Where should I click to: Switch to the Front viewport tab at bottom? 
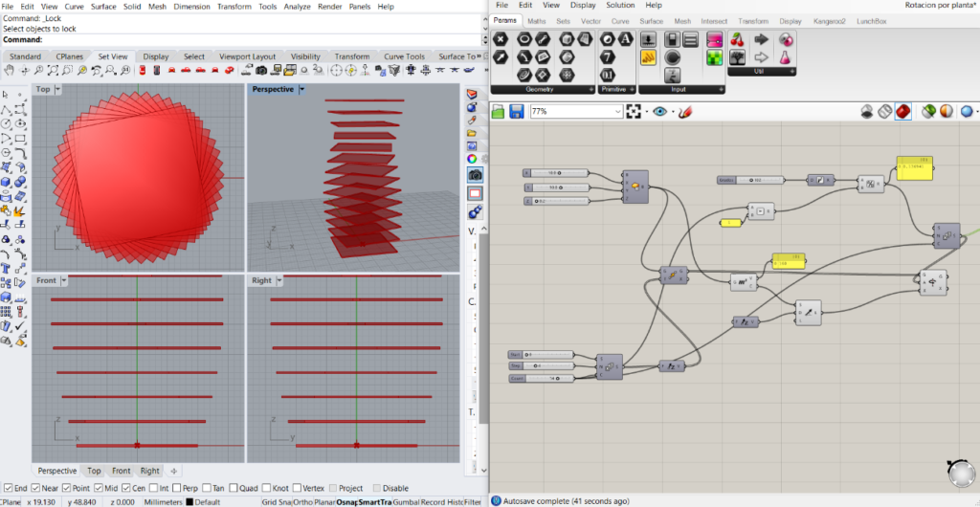pyautogui.click(x=122, y=471)
